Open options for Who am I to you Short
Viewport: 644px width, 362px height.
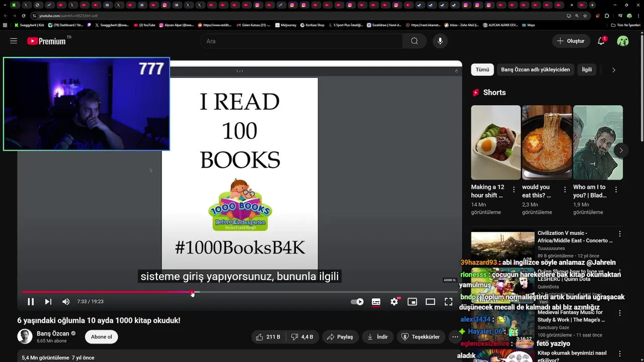[616, 190]
